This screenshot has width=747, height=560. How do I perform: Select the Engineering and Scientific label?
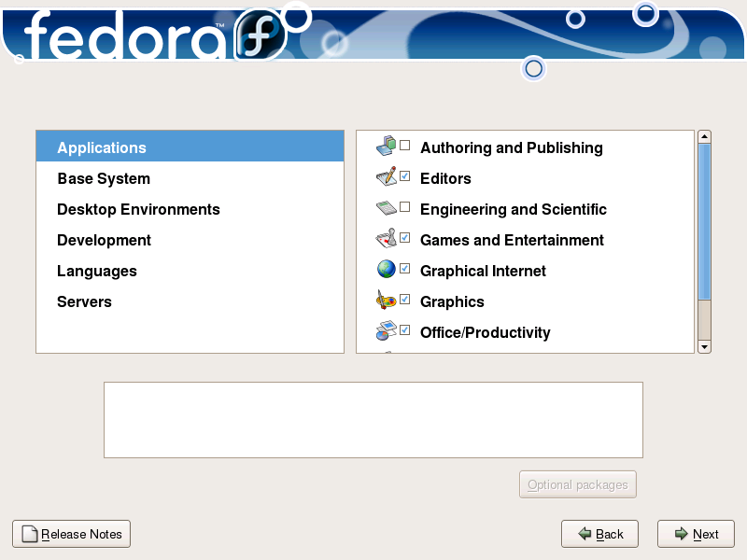pos(514,209)
